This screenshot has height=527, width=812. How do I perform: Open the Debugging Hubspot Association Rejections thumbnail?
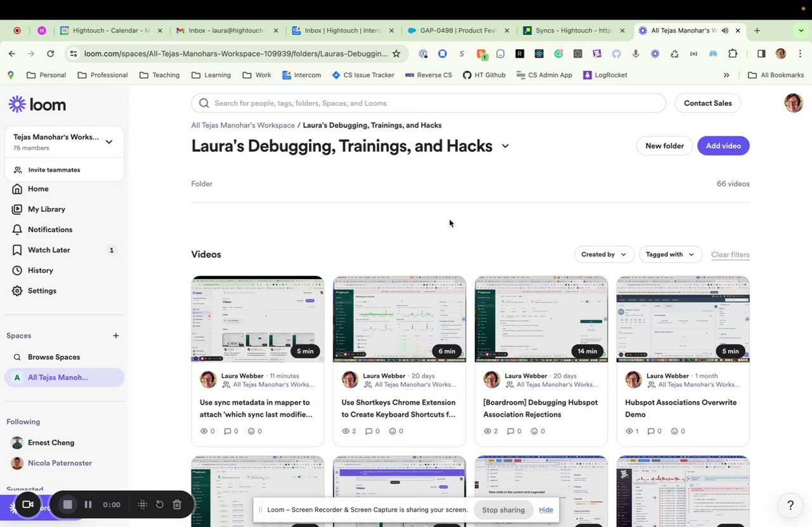[541, 319]
